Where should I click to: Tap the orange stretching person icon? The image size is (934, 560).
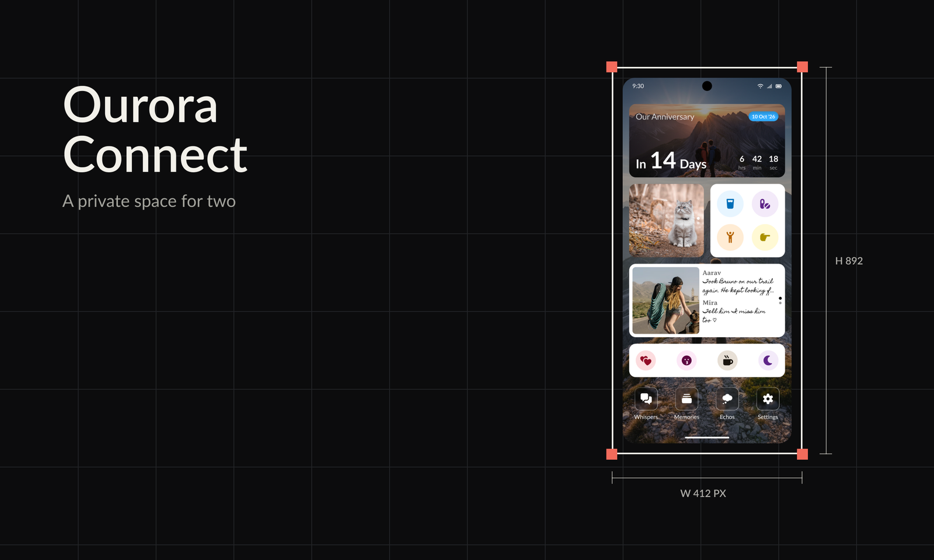pos(730,237)
